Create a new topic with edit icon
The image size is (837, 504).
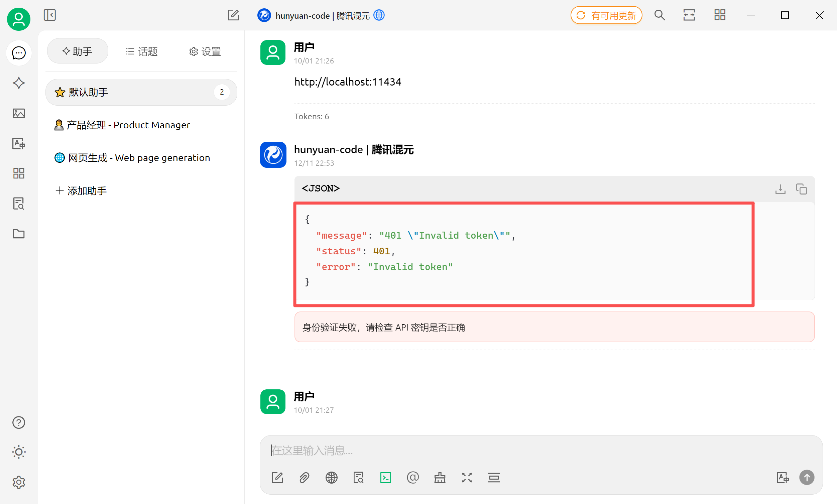(x=233, y=15)
